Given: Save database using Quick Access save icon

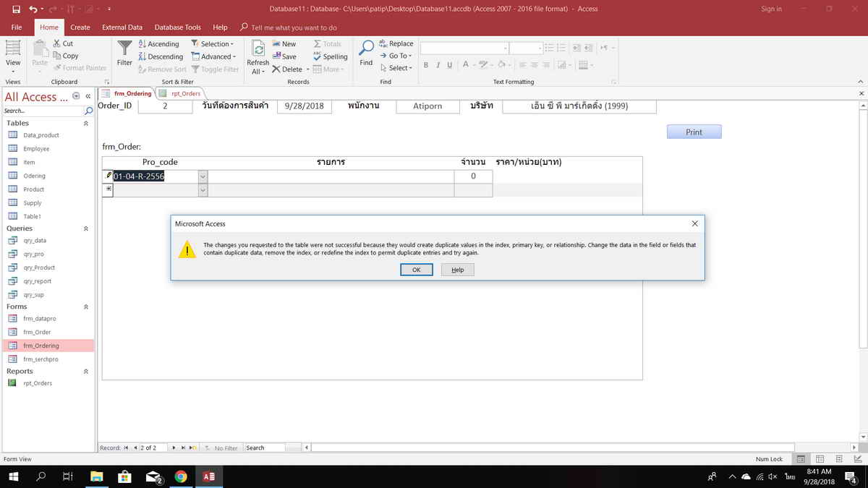Looking at the screenshot, I should pos(16,9).
